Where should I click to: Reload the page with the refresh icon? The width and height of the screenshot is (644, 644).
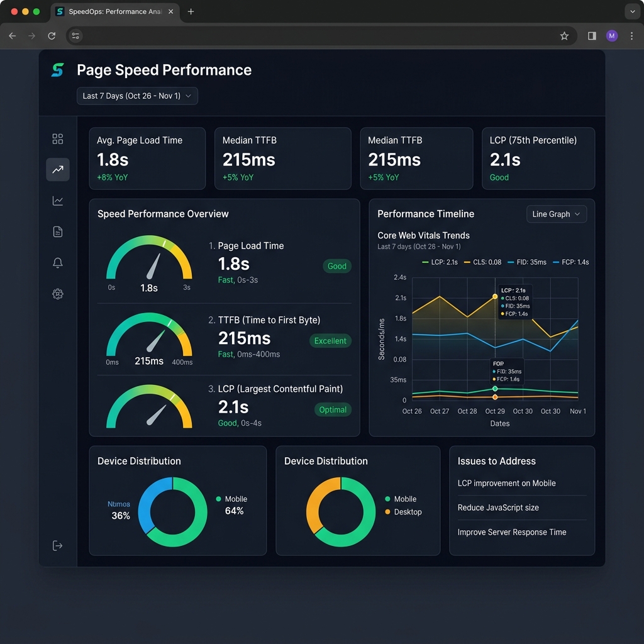coord(52,36)
